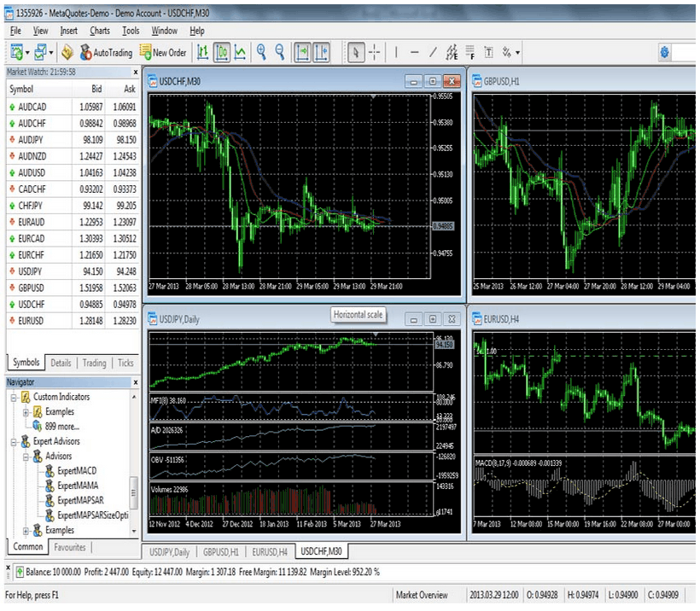Image resolution: width=700 pixels, height=611 pixels.
Task: Toggle AutoTrading on or off
Action: pyautogui.click(x=106, y=53)
